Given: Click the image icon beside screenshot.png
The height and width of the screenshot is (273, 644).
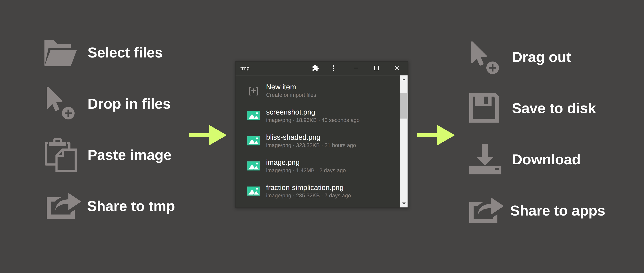Looking at the screenshot, I should click(253, 116).
